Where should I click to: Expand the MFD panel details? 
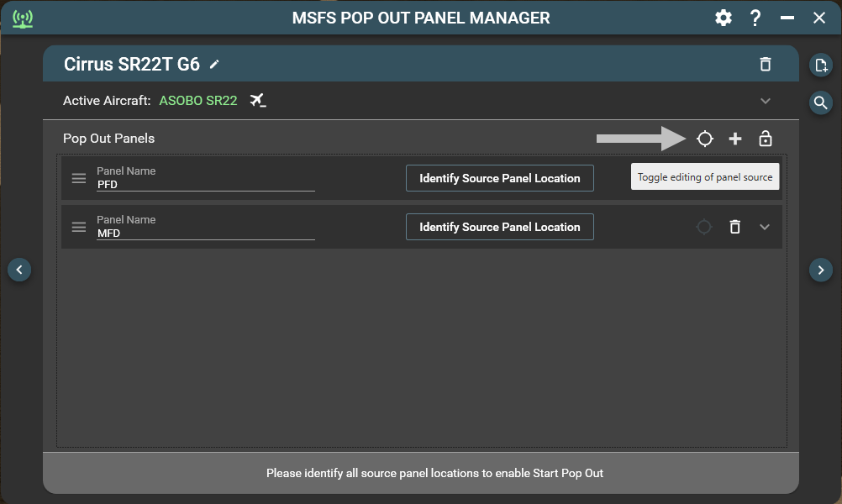coord(765,227)
